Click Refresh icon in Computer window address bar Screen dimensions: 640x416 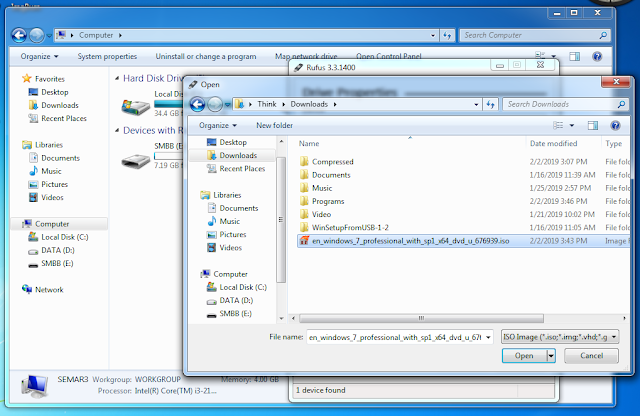tap(447, 36)
